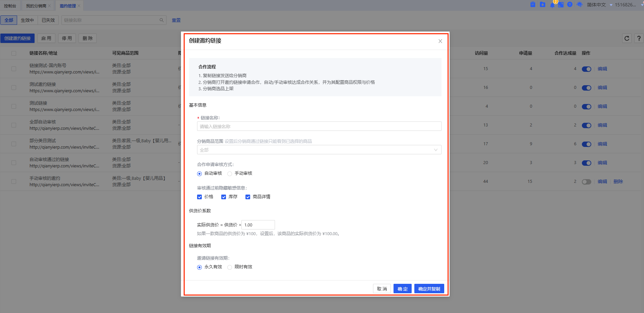Click the 删除 toolbar button
Image resolution: width=644 pixels, height=313 pixels.
click(88, 38)
